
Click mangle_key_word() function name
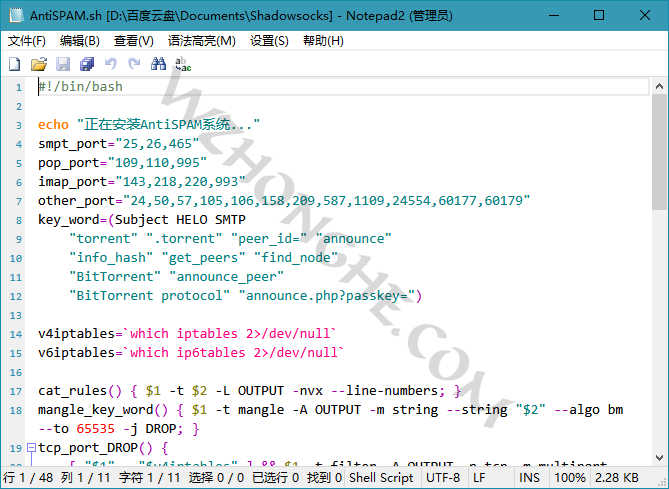(103, 410)
